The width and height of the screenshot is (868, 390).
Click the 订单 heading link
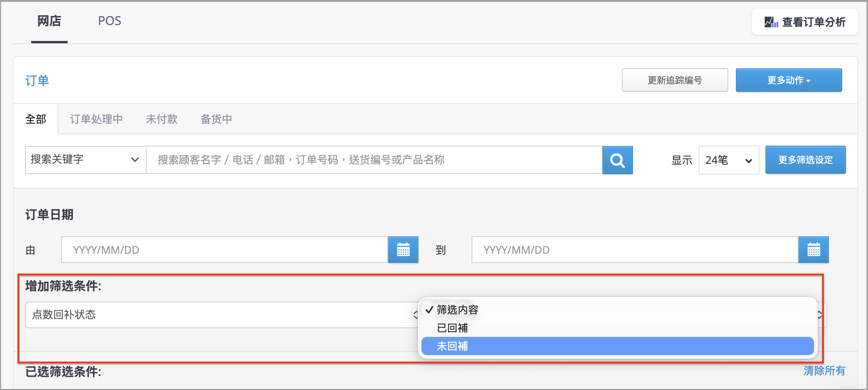[x=37, y=80]
